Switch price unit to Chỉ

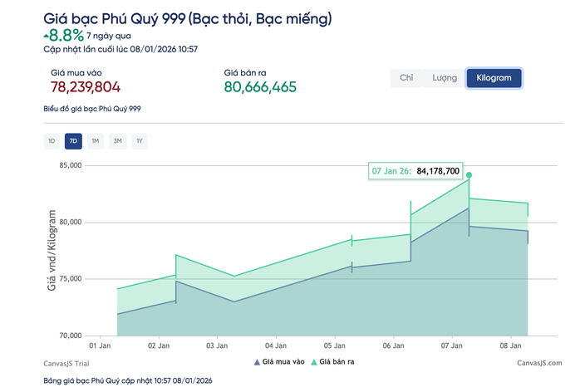[406, 78]
